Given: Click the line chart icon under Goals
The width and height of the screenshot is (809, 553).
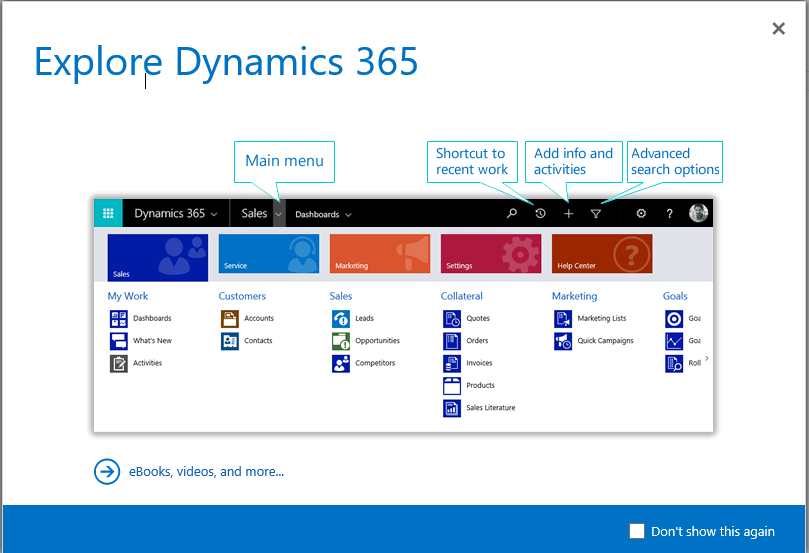Looking at the screenshot, I should pos(674,341).
